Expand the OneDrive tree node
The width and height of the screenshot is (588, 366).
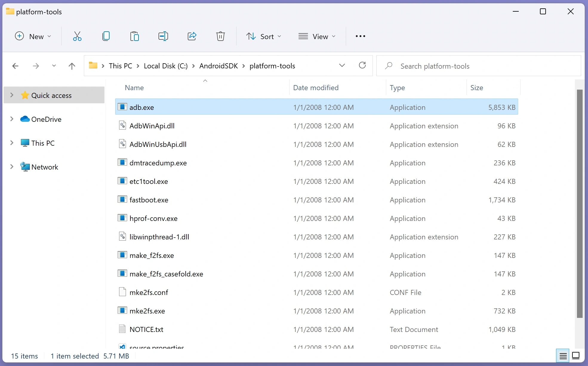point(12,119)
